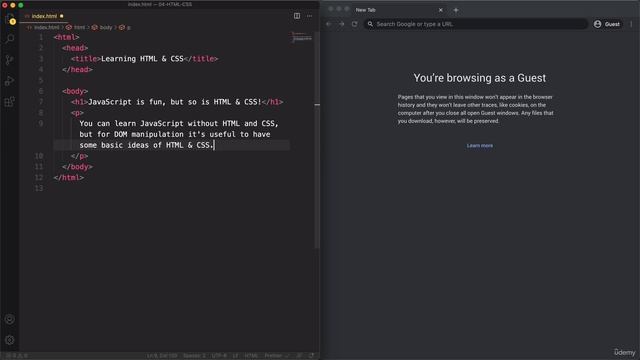Click the errors and warnings status item
The height and width of the screenshot is (360, 640).
pos(16,356)
